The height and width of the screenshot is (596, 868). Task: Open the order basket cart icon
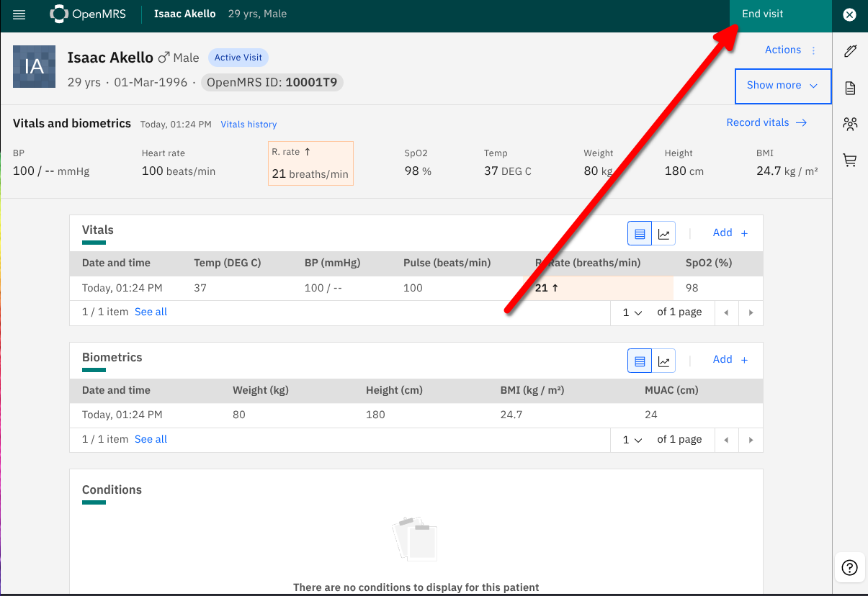pos(850,161)
